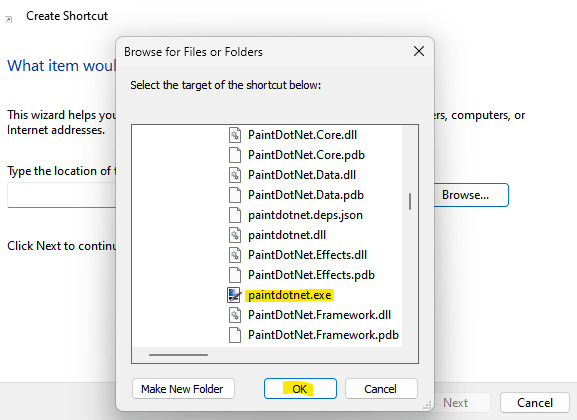Viewport: 577px width, 420px height.
Task: Select PaintDotNet.Framework.dll in the list
Action: tap(319, 315)
